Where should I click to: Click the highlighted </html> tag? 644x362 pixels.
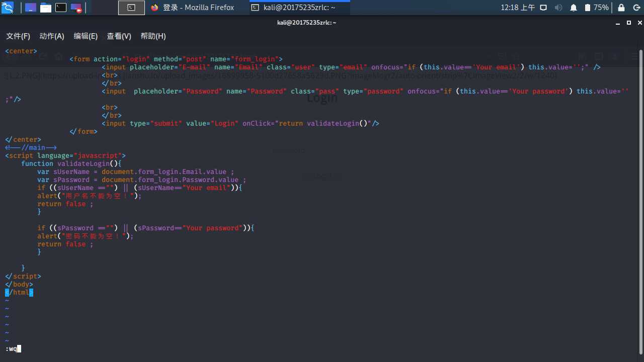(x=19, y=292)
